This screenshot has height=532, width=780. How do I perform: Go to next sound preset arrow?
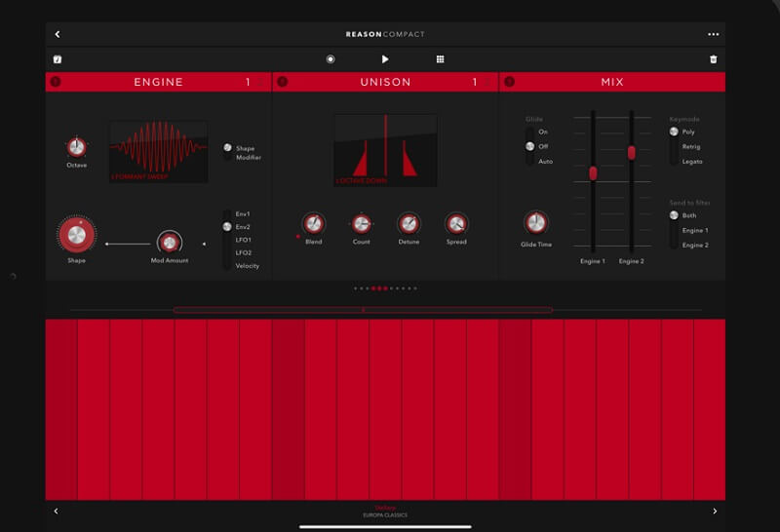pyautogui.click(x=714, y=511)
